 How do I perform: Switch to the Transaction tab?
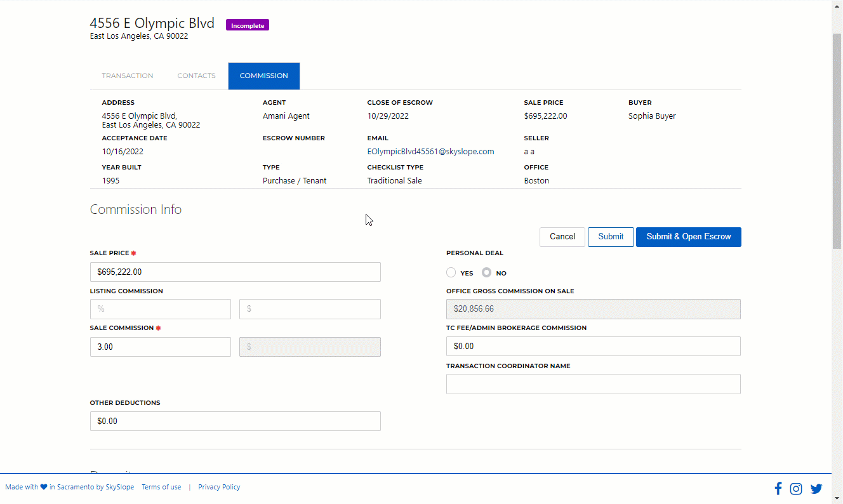(128, 76)
